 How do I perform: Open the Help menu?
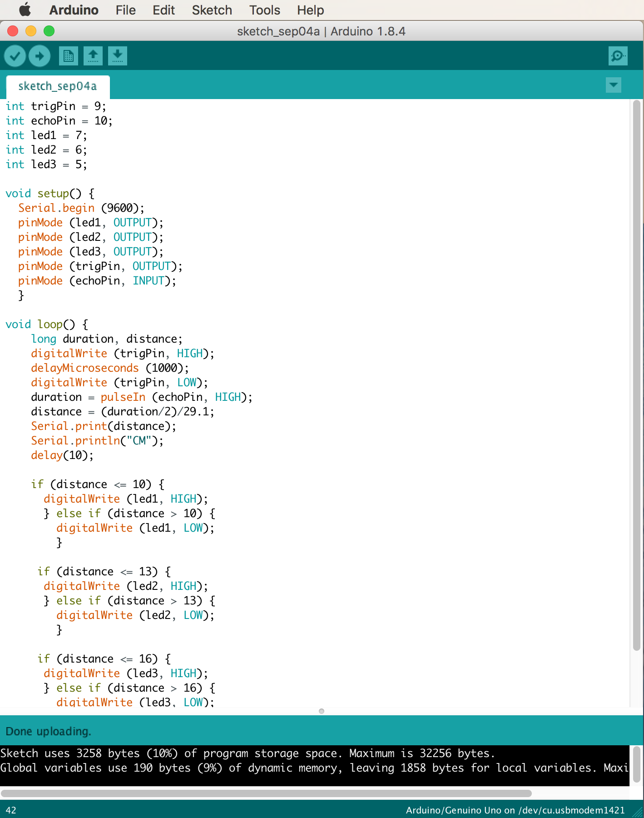pyautogui.click(x=310, y=10)
